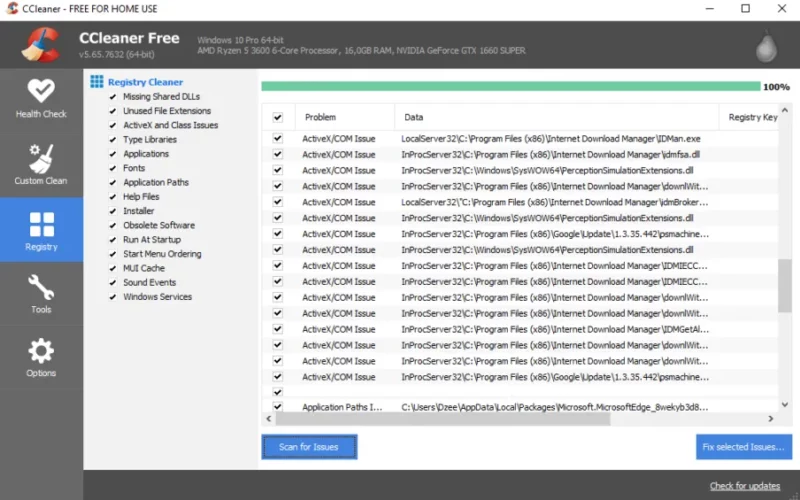Maximize the CCleaner window

(x=745, y=9)
